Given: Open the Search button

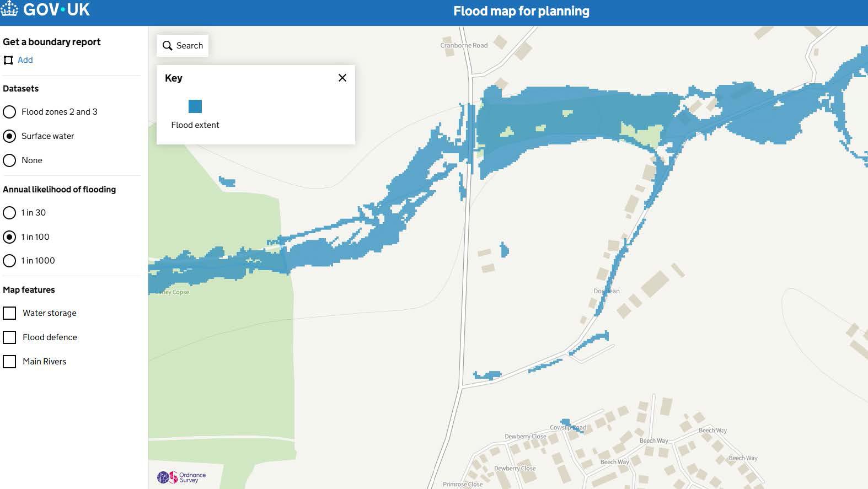Looking at the screenshot, I should pyautogui.click(x=183, y=46).
